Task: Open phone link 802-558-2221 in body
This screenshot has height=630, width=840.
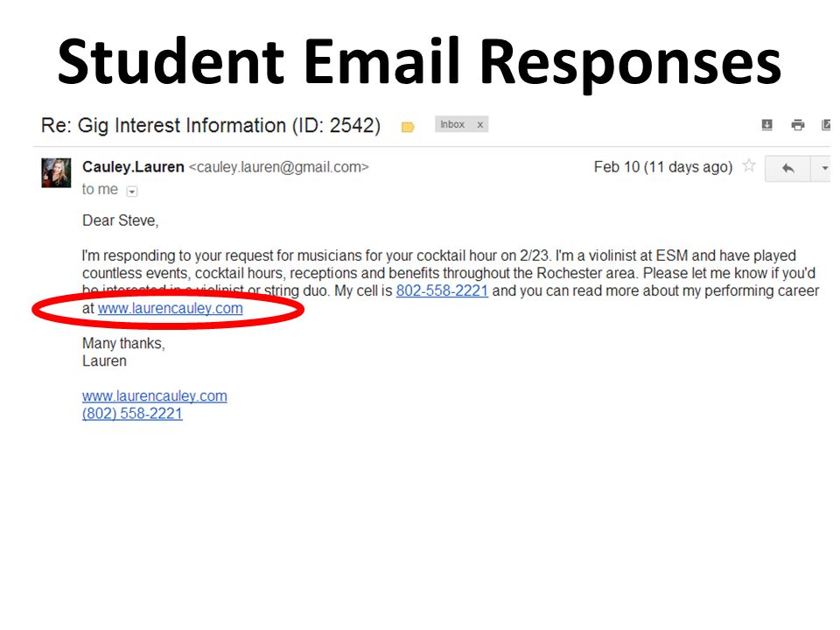Action: (442, 290)
